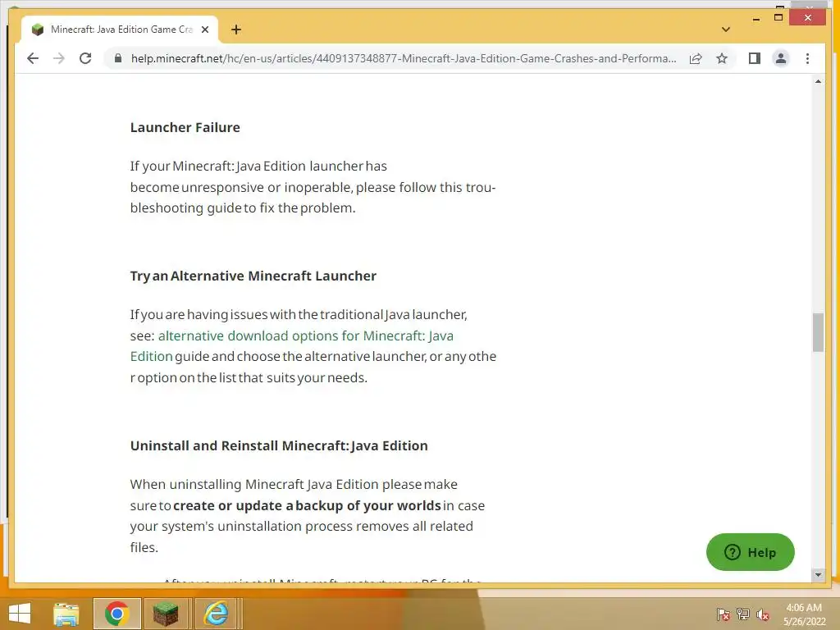The height and width of the screenshot is (630, 840).
Task: Click Try an Alternative Minecraft Launcher heading
Action: [x=253, y=276]
